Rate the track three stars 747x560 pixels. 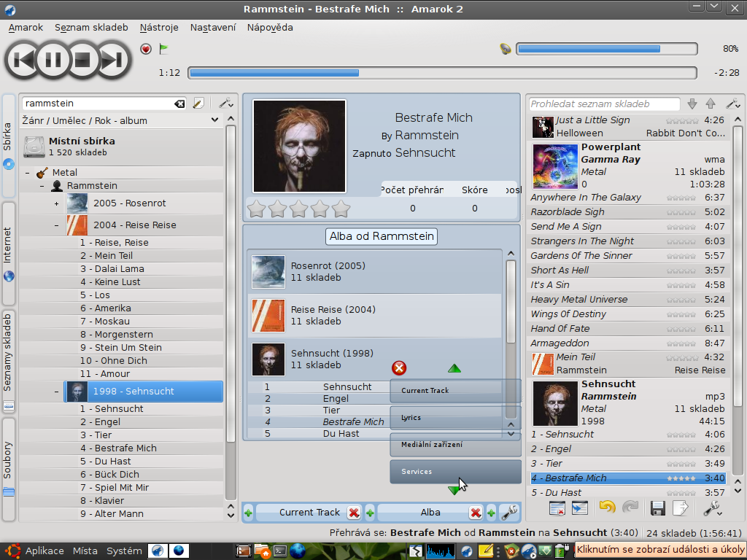tap(298, 209)
